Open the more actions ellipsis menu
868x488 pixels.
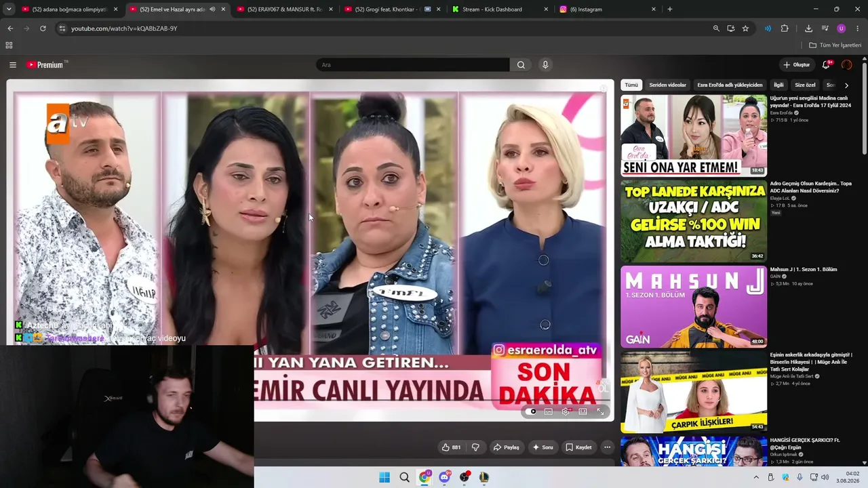click(x=608, y=447)
